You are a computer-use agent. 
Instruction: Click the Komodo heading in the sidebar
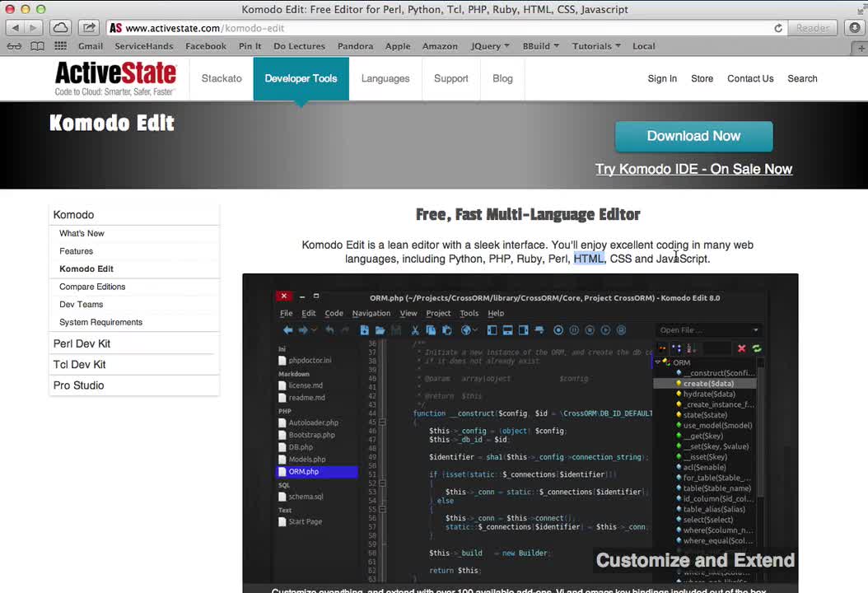pos(73,215)
